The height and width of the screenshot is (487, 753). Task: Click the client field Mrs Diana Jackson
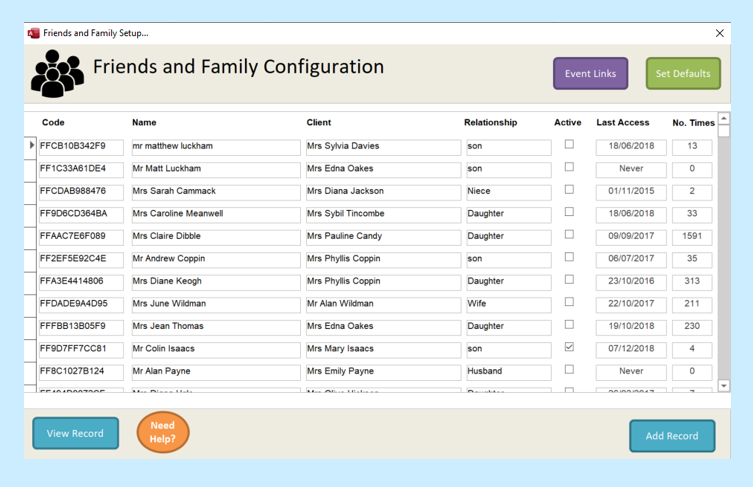(384, 192)
